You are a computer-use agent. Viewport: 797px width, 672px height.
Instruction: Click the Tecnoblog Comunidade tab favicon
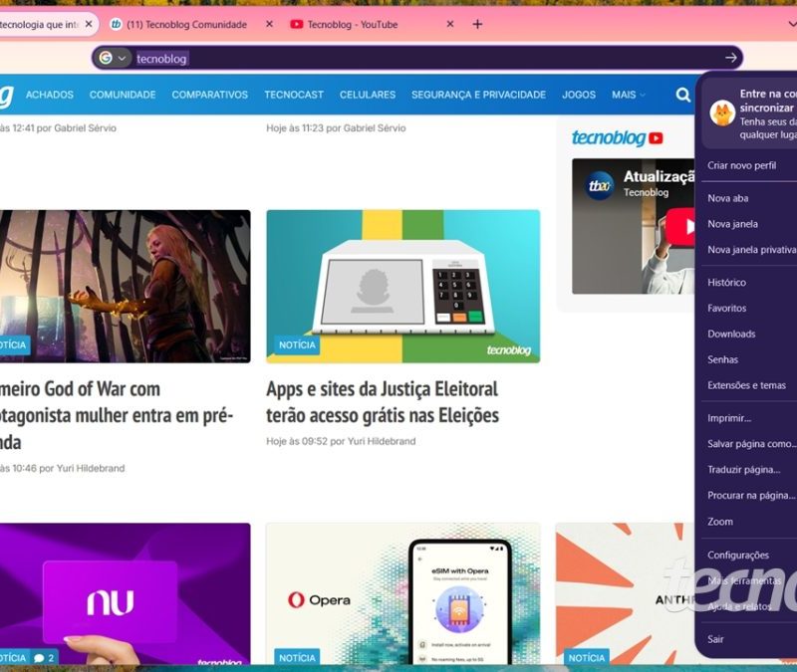coord(116,24)
